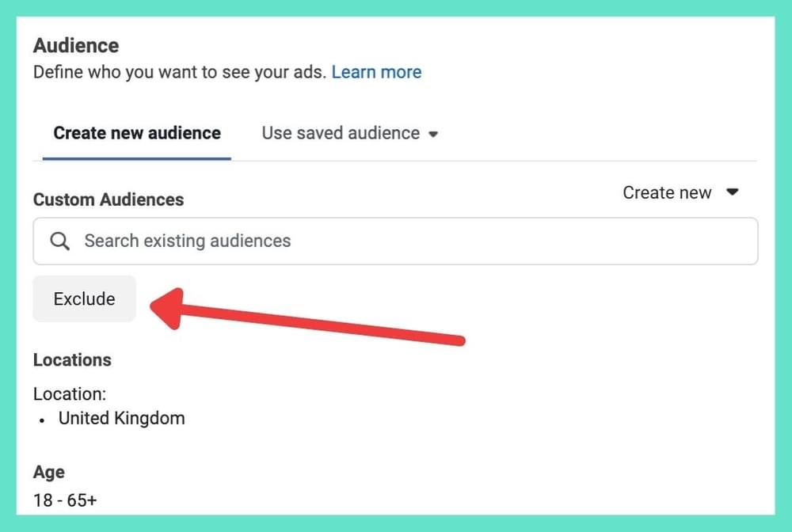The height and width of the screenshot is (532, 792).
Task: Click the Audience section title
Action: point(76,45)
